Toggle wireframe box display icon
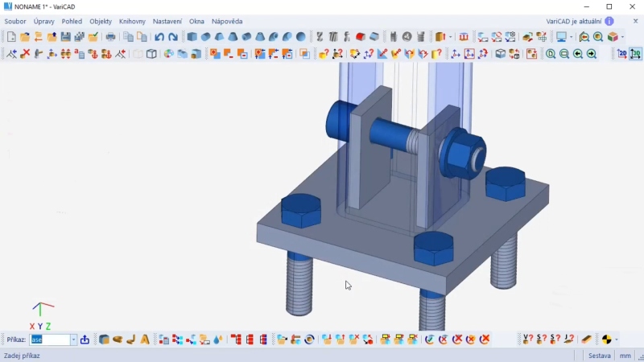This screenshot has width=644, height=362. (151, 54)
